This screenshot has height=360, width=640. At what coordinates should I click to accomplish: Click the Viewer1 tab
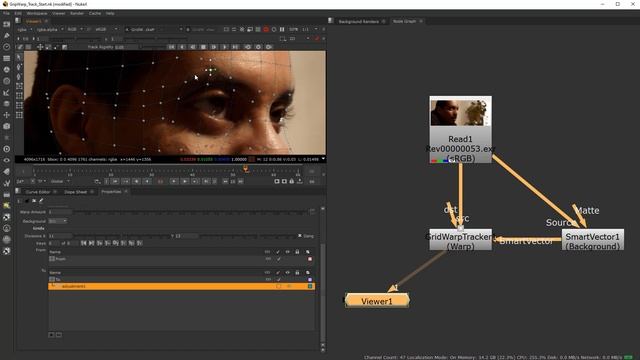[x=34, y=21]
